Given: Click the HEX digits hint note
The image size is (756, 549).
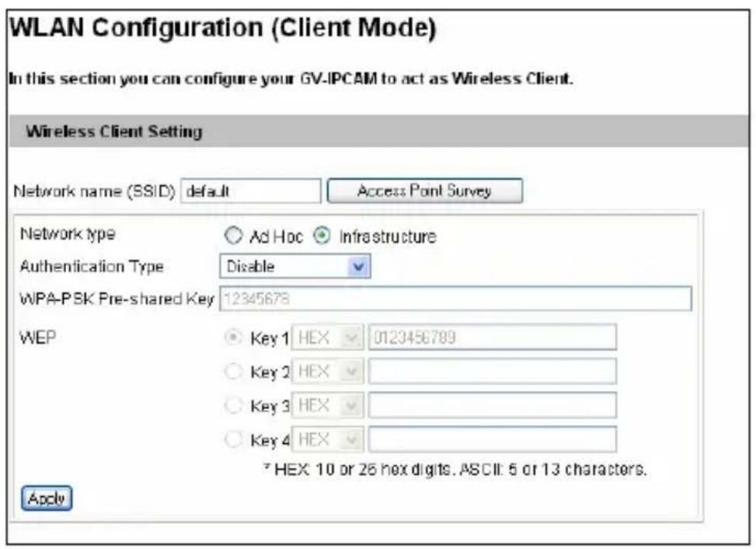Looking at the screenshot, I should (x=455, y=469).
